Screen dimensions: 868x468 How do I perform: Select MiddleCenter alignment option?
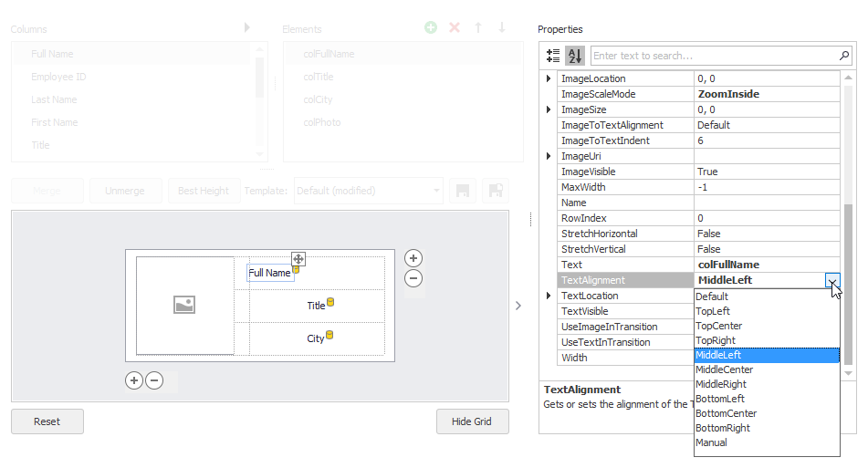[767, 369]
